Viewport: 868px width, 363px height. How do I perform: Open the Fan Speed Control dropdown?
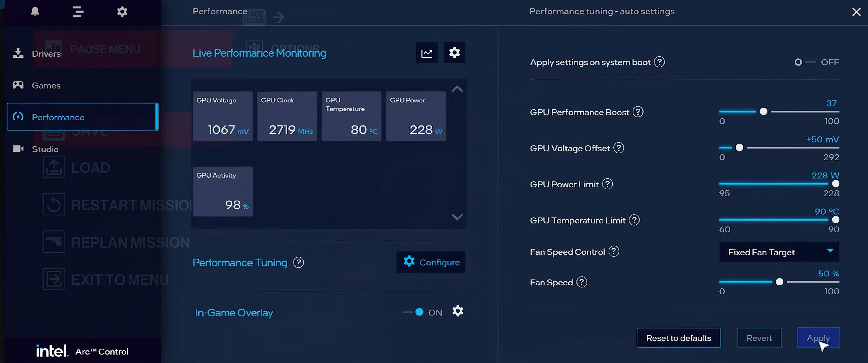coord(779,252)
